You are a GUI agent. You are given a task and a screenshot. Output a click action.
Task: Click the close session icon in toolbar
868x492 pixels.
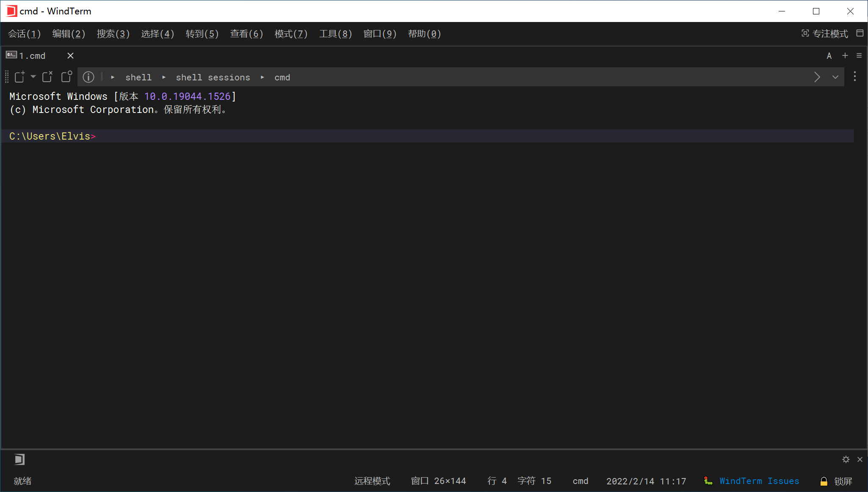pyautogui.click(x=47, y=77)
